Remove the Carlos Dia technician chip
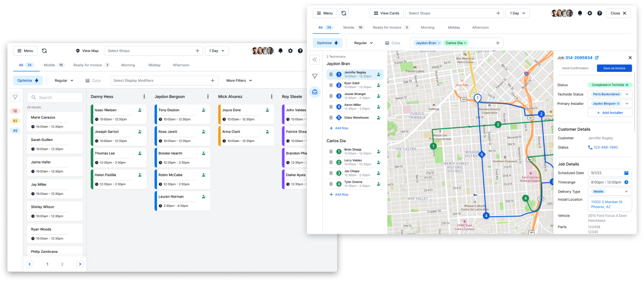The height and width of the screenshot is (281, 644). [x=465, y=43]
